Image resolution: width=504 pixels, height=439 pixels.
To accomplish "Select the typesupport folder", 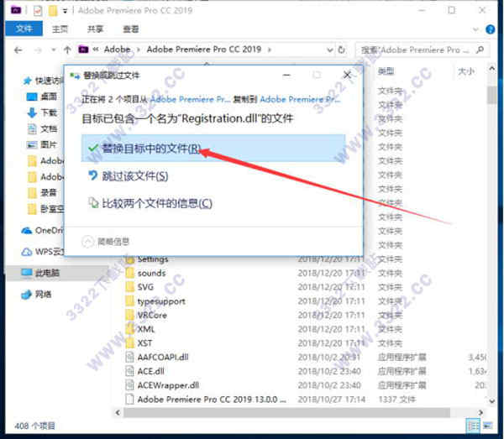I will pos(161,301).
